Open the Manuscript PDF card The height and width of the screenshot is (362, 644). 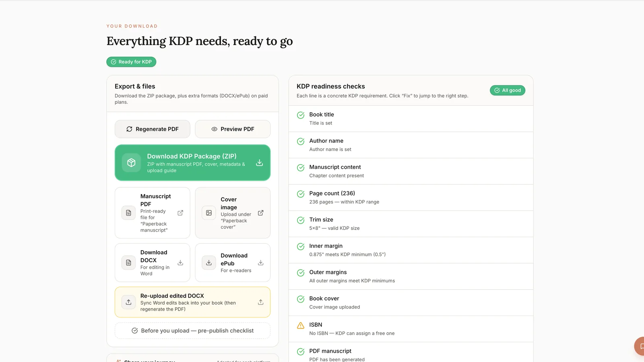(x=152, y=213)
